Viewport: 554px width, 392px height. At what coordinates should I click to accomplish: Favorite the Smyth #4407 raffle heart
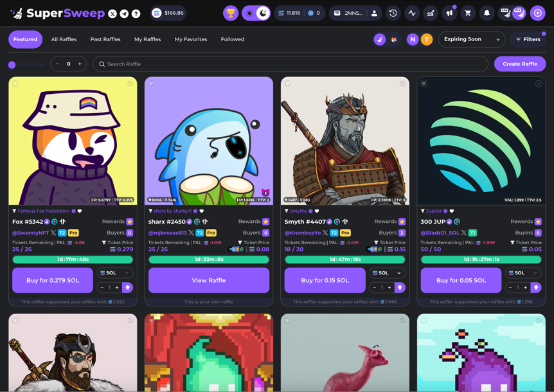(x=287, y=84)
